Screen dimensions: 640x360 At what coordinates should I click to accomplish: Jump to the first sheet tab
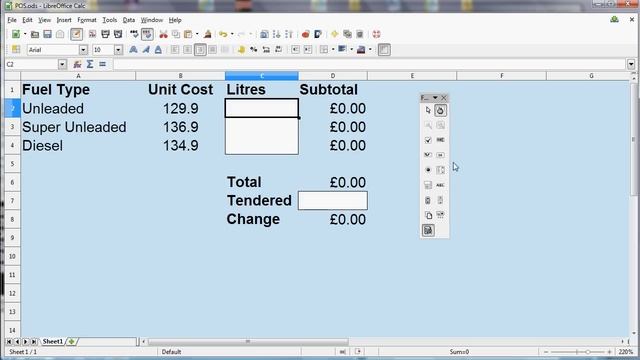[9, 342]
